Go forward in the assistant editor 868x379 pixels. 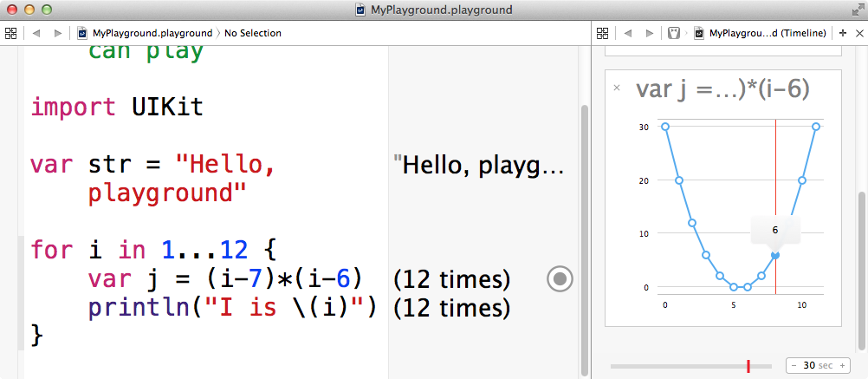[x=649, y=33]
